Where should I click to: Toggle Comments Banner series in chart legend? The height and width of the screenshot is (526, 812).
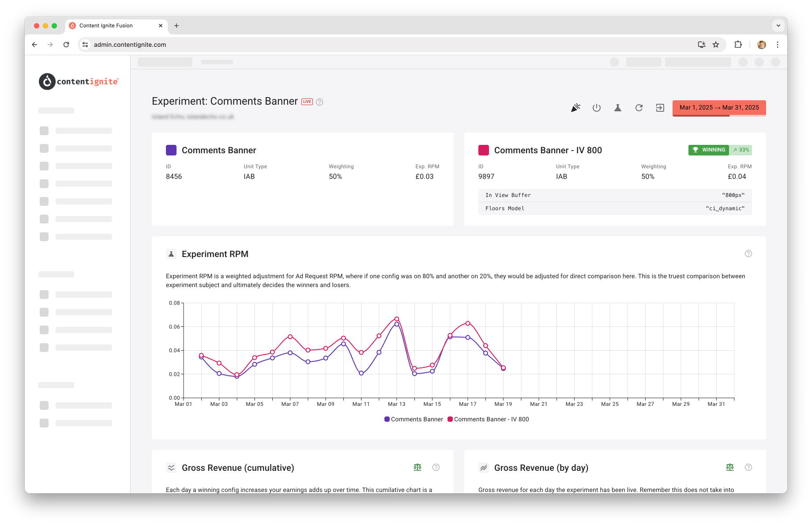[414, 419]
